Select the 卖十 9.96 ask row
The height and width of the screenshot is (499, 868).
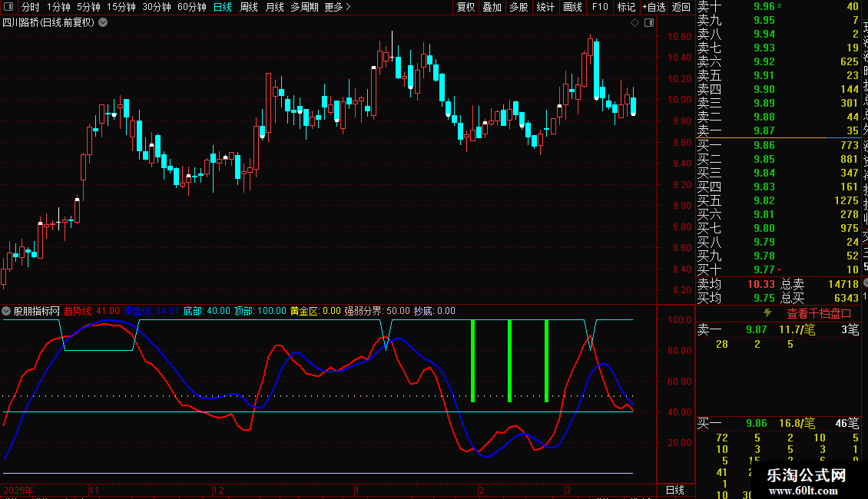click(x=778, y=7)
